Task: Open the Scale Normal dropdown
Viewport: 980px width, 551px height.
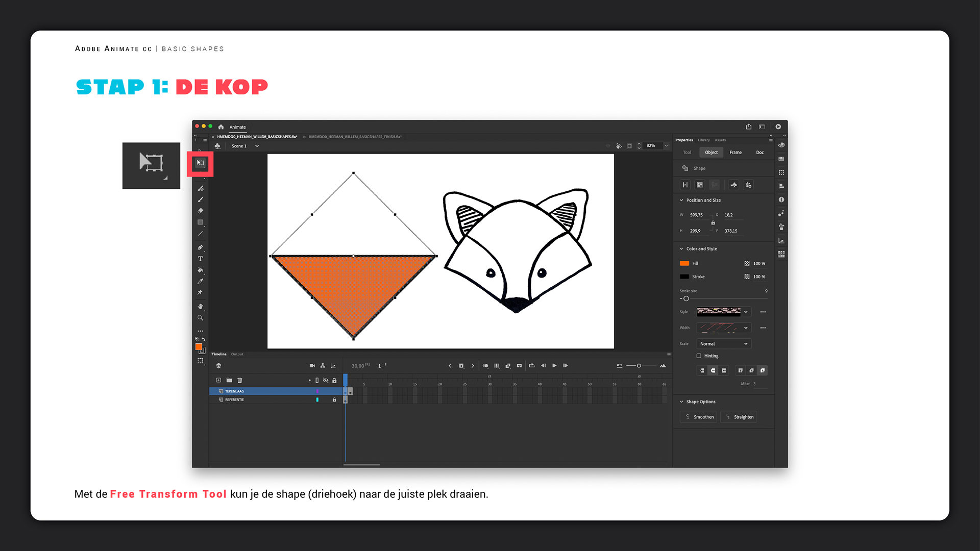Action: pos(723,344)
